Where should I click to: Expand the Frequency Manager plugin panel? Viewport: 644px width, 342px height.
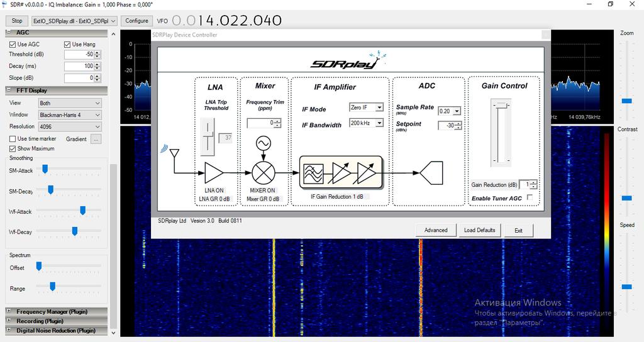[x=9, y=311]
